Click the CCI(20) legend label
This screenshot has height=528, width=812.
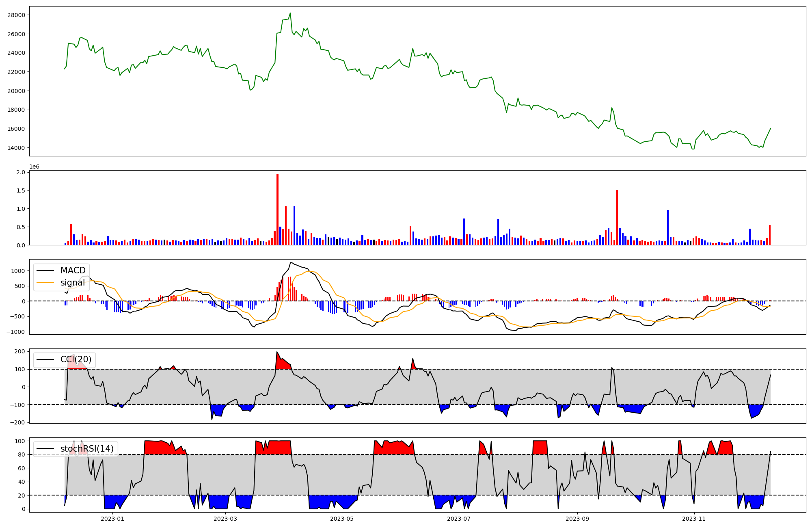point(76,359)
